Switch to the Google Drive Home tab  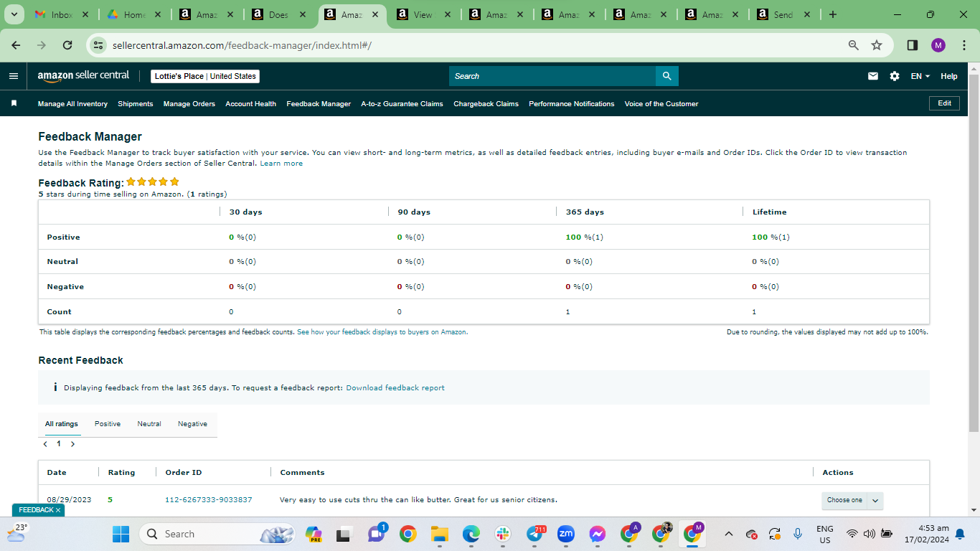(x=133, y=14)
